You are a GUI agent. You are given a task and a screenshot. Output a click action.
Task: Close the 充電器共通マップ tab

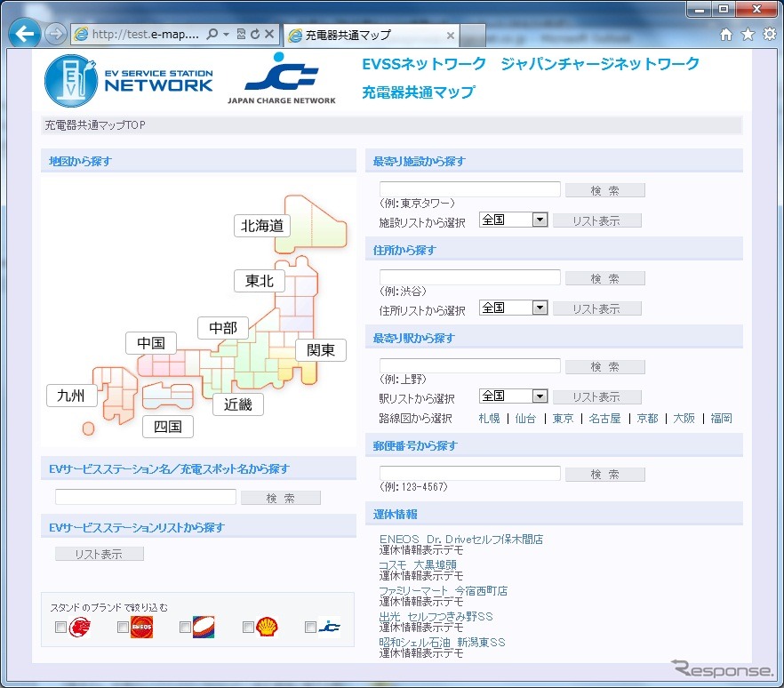(450, 36)
